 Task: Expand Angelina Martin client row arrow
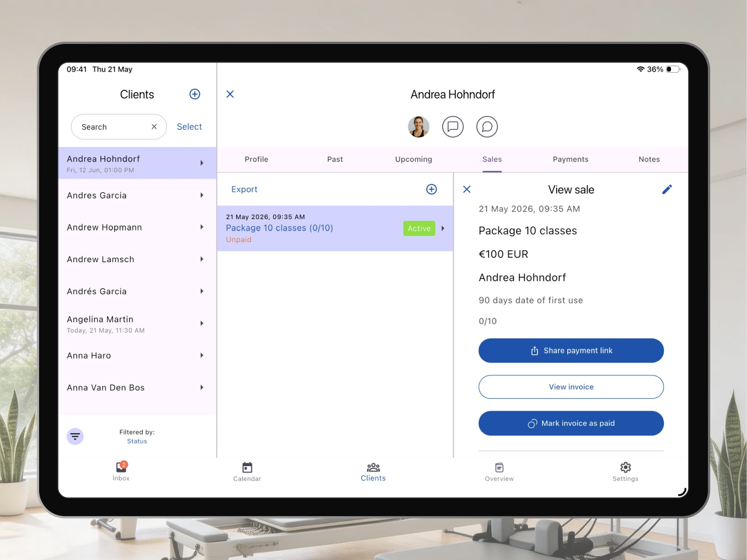coord(202,323)
